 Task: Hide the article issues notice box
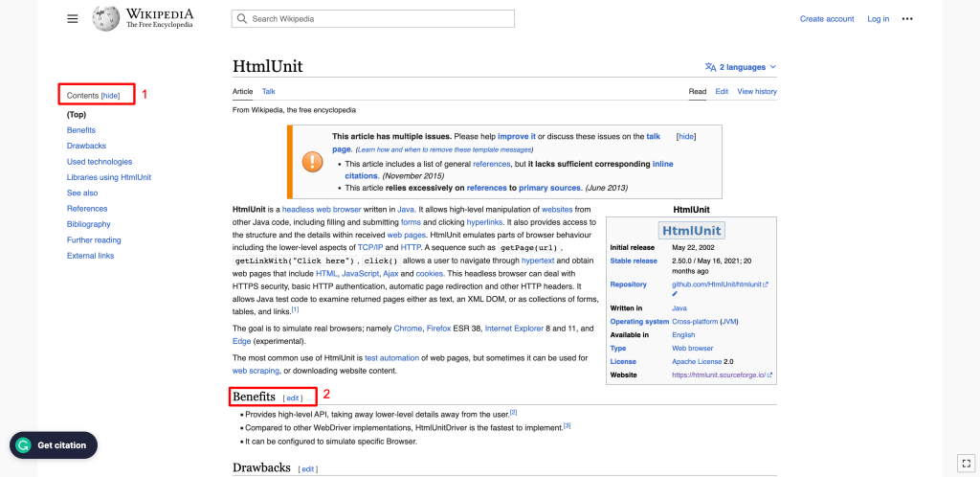point(685,137)
